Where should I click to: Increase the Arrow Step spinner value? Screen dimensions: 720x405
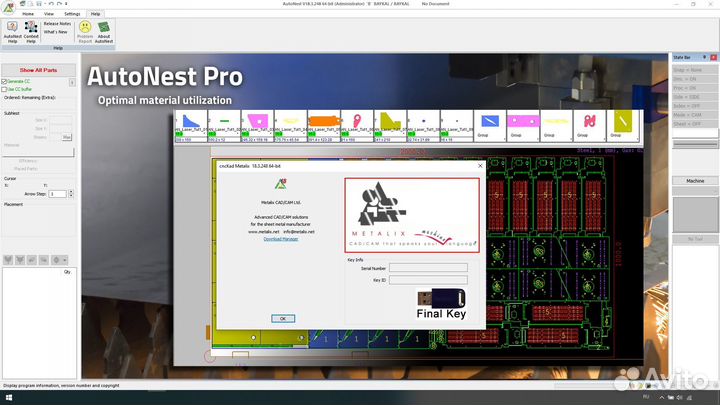pos(71,192)
